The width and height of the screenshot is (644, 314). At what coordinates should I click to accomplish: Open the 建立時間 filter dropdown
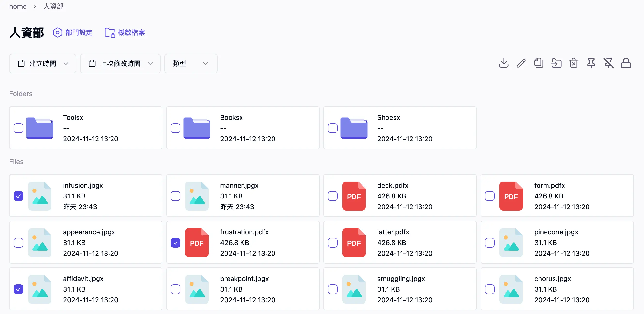pyautogui.click(x=42, y=64)
